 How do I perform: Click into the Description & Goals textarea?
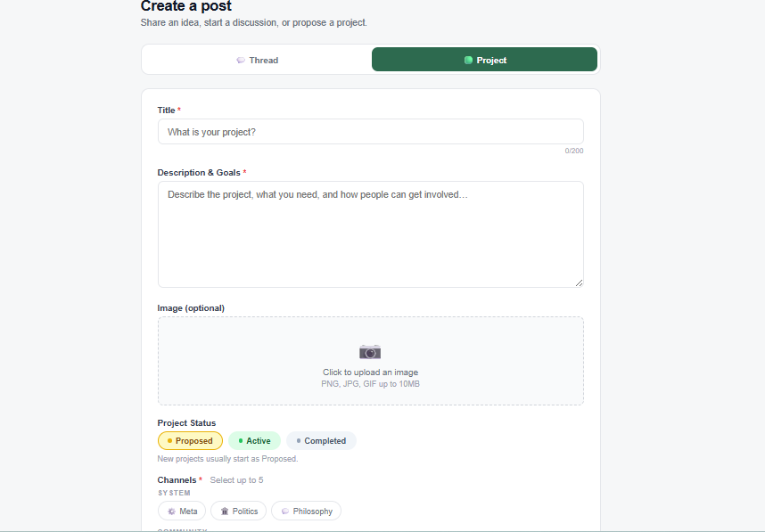(370, 234)
